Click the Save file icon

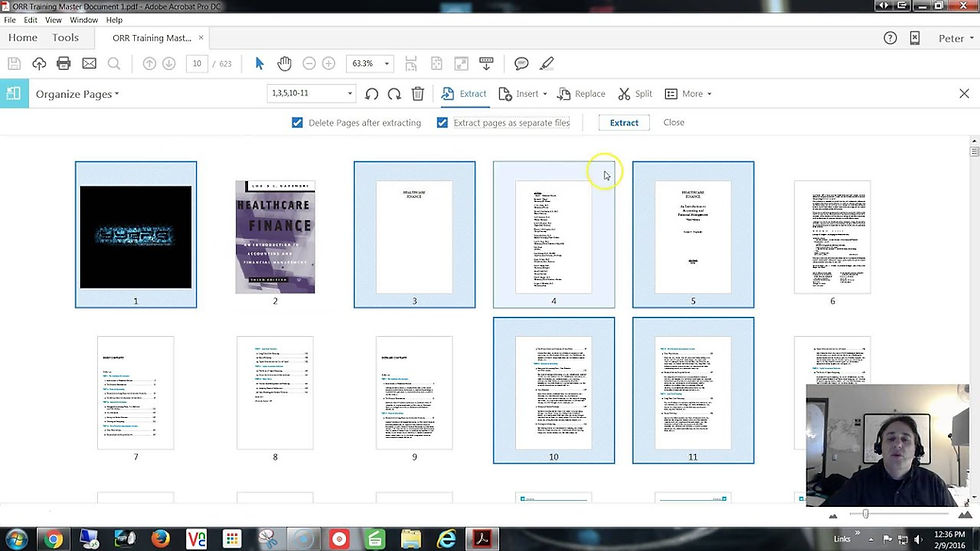click(14, 63)
